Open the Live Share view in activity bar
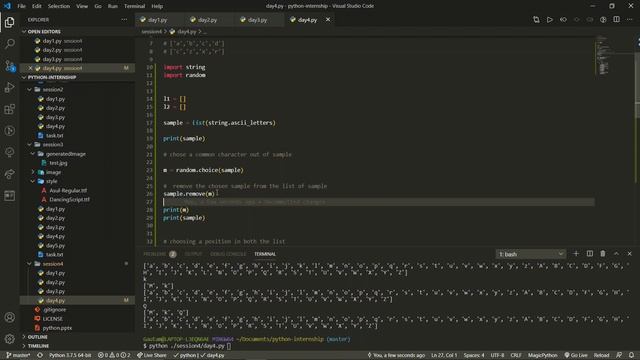The image size is (640, 360). pos(10,174)
